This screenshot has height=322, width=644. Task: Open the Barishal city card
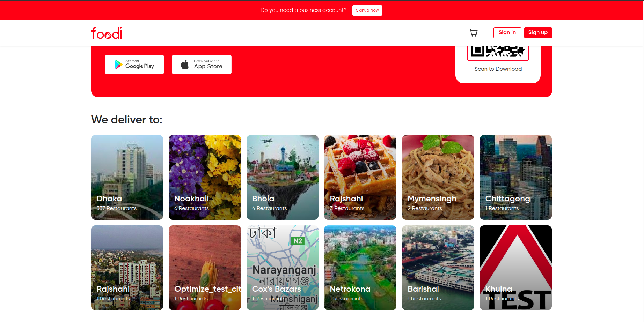click(438, 268)
